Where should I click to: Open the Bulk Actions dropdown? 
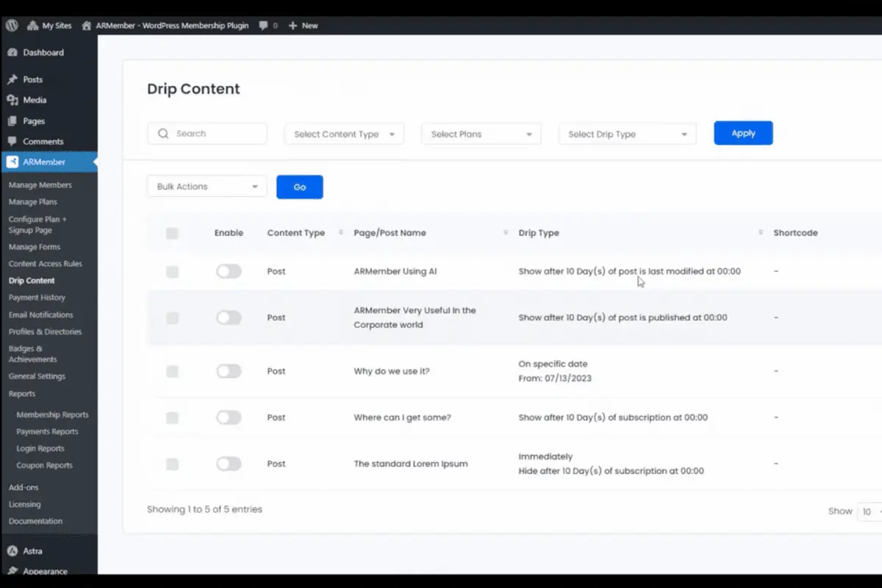tap(207, 187)
